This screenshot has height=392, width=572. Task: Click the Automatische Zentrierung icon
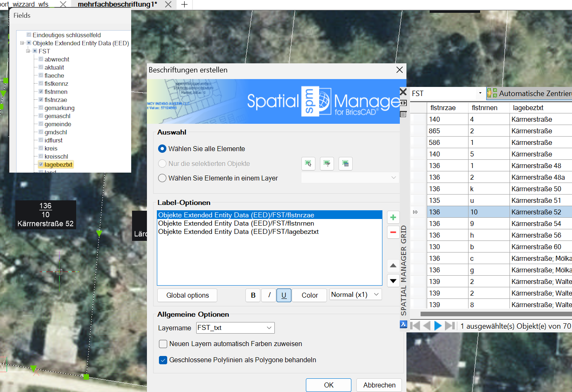coord(492,93)
